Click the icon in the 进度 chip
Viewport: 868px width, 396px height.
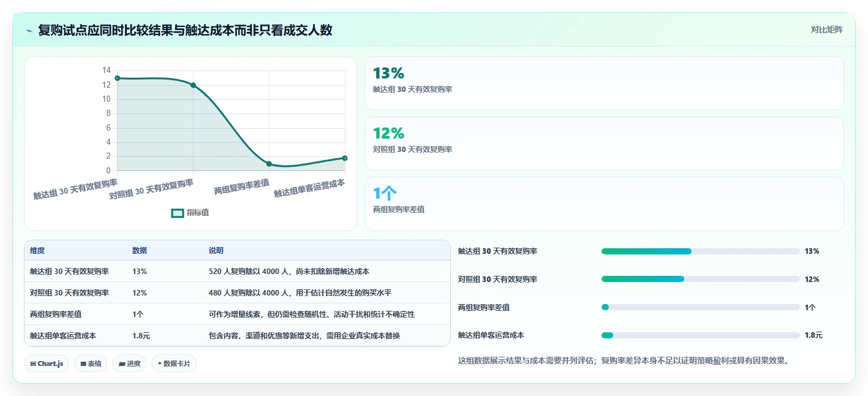122,364
